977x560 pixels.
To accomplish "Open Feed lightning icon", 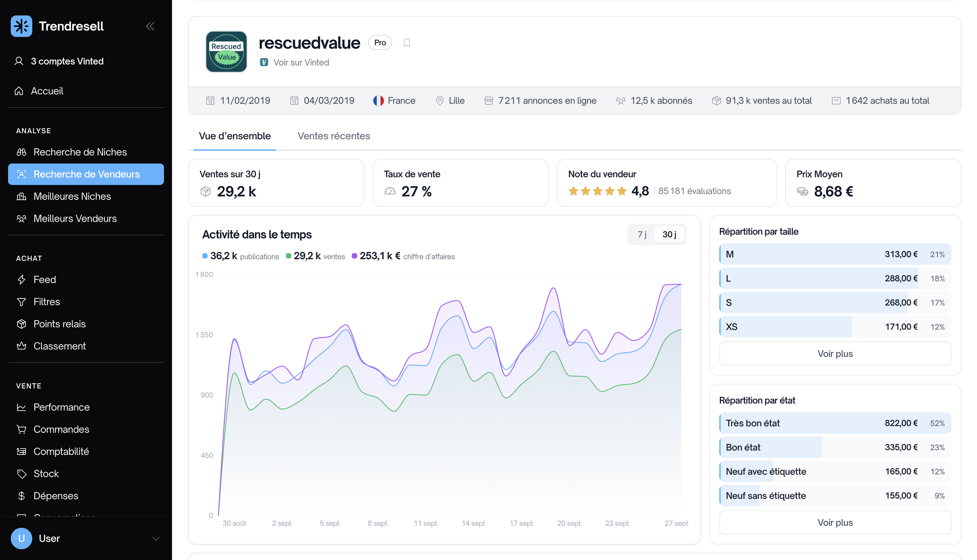I will [22, 280].
